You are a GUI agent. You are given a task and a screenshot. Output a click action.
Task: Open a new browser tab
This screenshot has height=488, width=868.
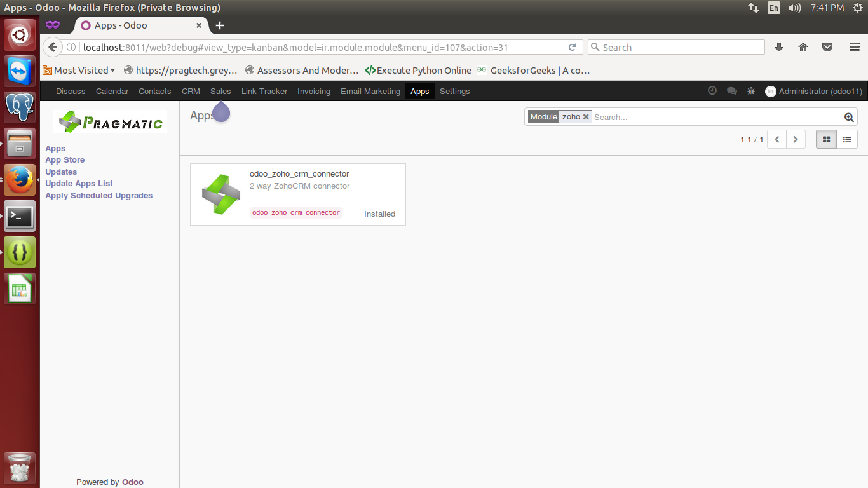point(220,25)
